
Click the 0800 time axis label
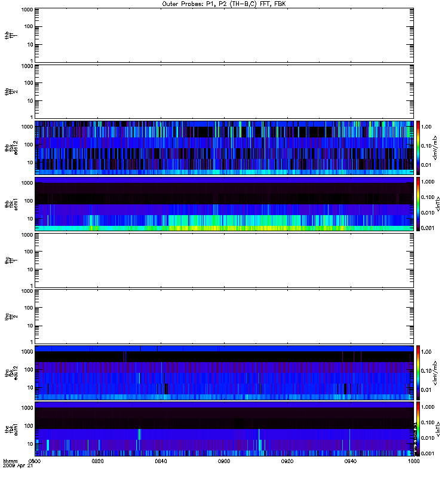point(35,462)
